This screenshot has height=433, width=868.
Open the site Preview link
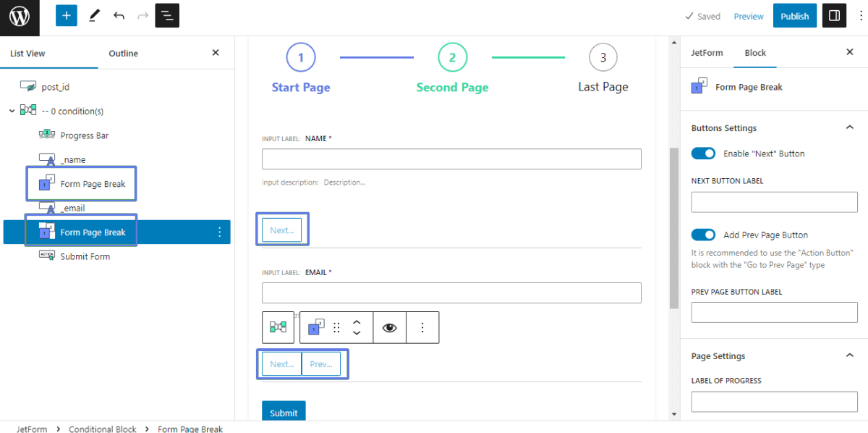coord(748,15)
